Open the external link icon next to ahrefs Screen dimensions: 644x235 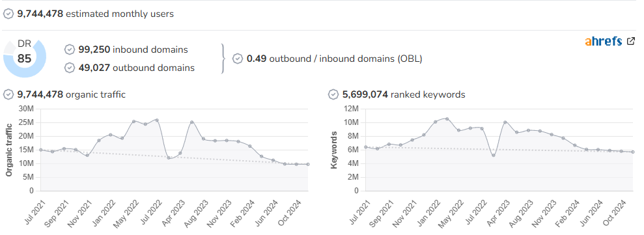(631, 41)
